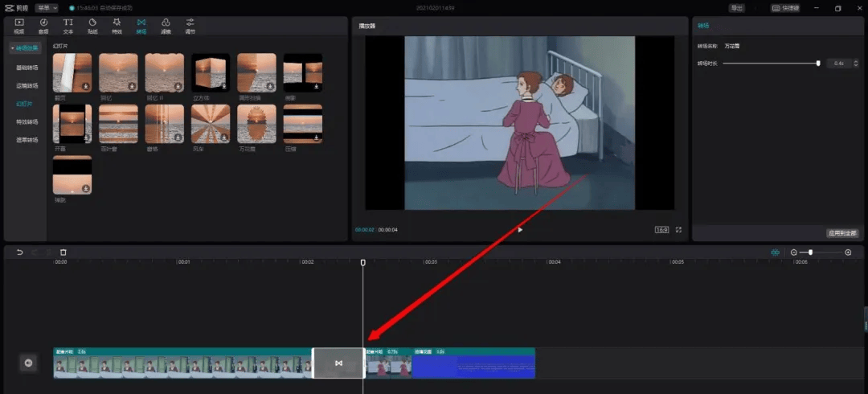
Task: Preview the 开幕 curtain transition thumbnail
Action: (72, 124)
